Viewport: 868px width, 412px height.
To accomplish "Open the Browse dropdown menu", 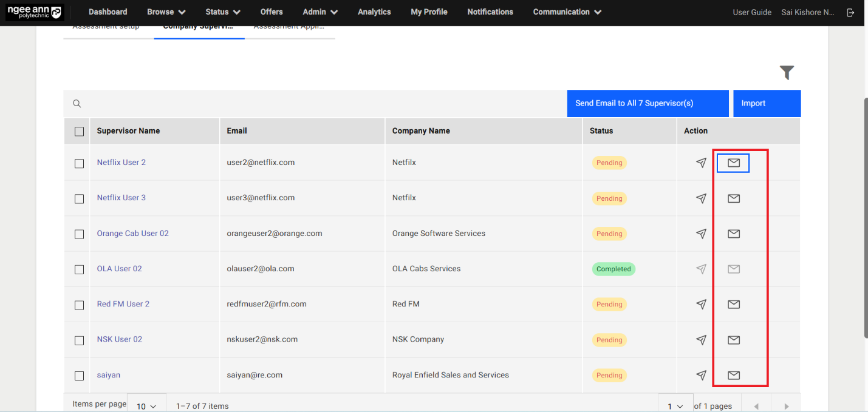I will point(166,12).
